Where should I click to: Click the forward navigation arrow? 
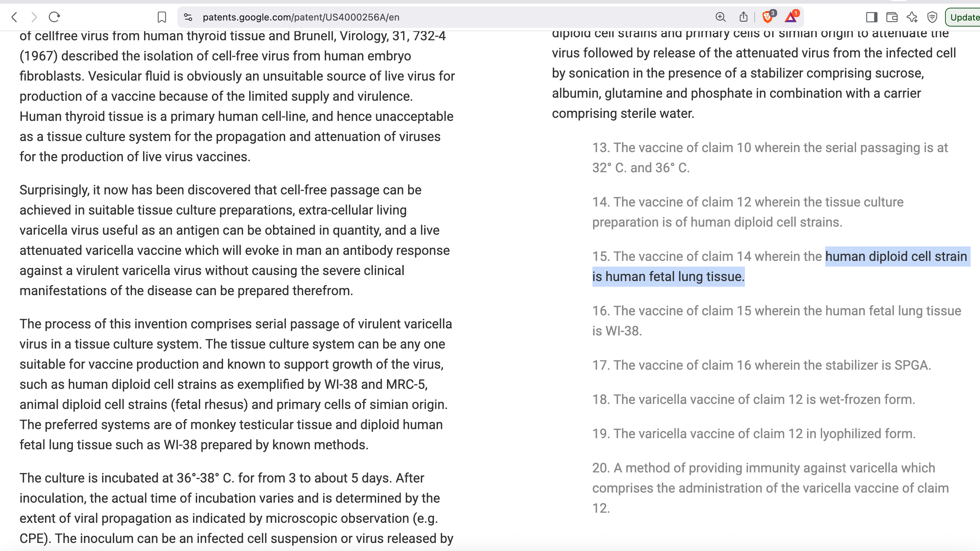click(x=34, y=17)
